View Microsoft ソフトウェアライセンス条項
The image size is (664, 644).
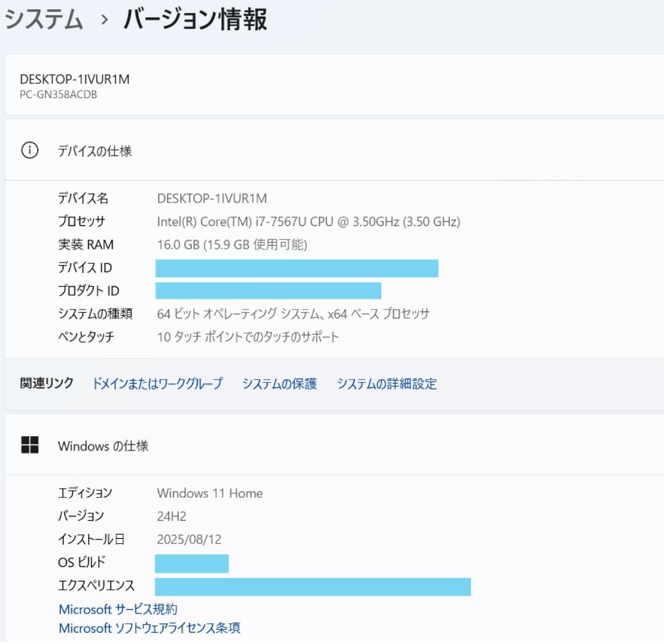click(x=149, y=628)
